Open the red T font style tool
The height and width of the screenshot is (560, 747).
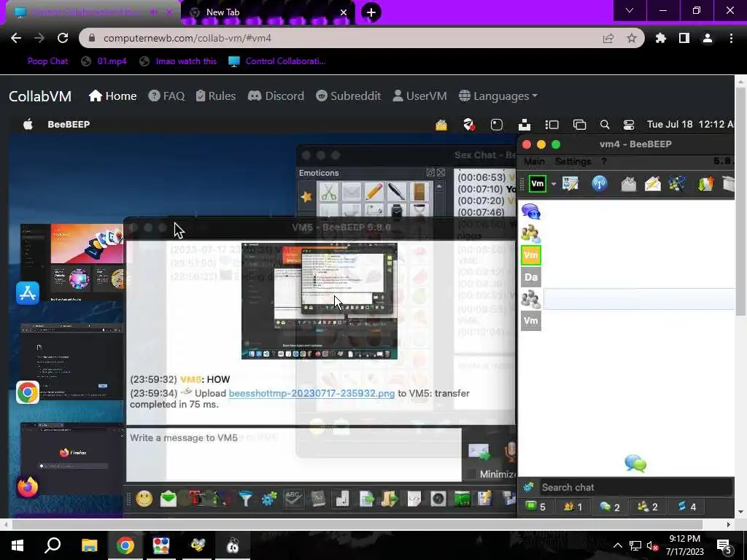pos(197,499)
